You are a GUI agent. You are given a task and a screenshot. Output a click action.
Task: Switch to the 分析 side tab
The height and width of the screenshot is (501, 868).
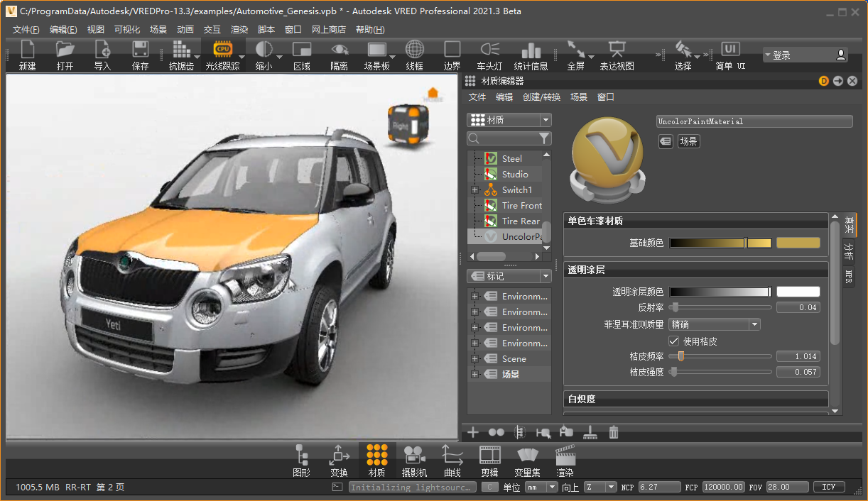click(x=849, y=251)
